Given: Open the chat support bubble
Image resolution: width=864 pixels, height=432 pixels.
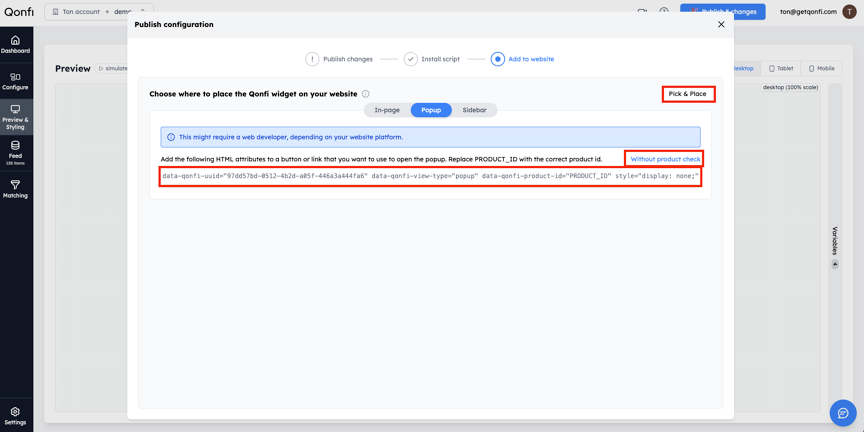Looking at the screenshot, I should (x=843, y=413).
